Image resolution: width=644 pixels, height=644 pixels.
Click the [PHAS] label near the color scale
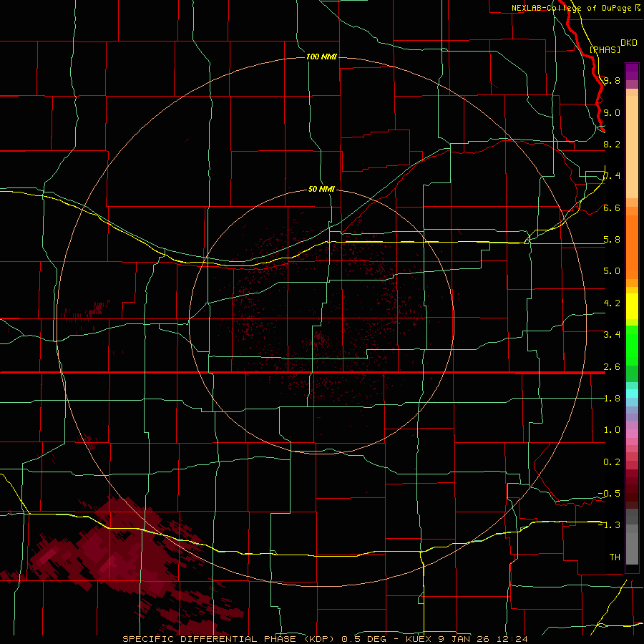point(605,49)
